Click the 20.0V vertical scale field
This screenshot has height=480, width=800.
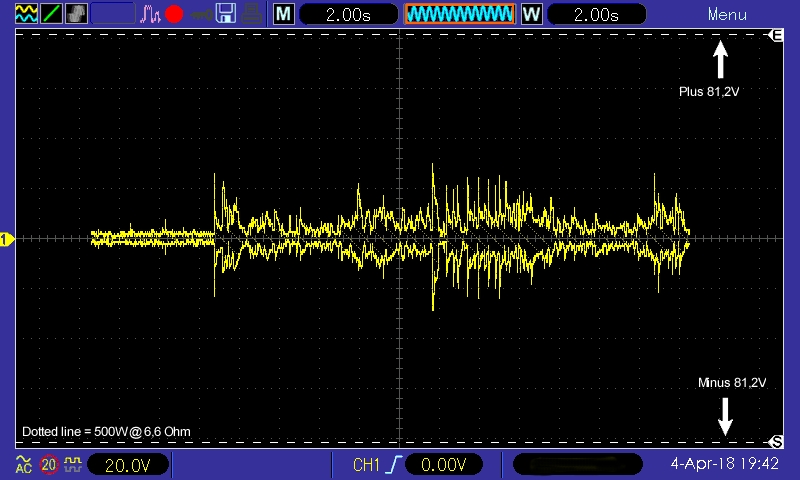click(128, 465)
